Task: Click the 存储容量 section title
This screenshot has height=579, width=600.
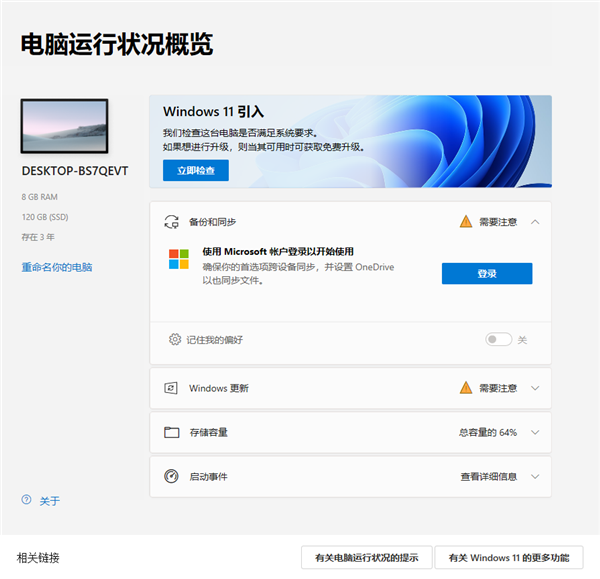Action: click(x=209, y=432)
